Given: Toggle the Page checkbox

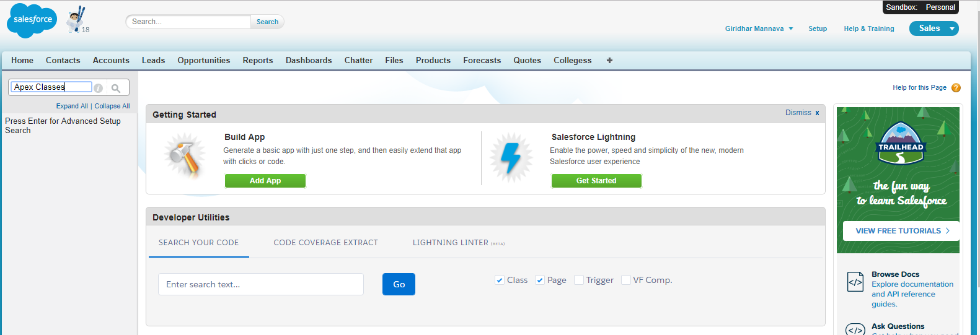Looking at the screenshot, I should click(x=540, y=280).
